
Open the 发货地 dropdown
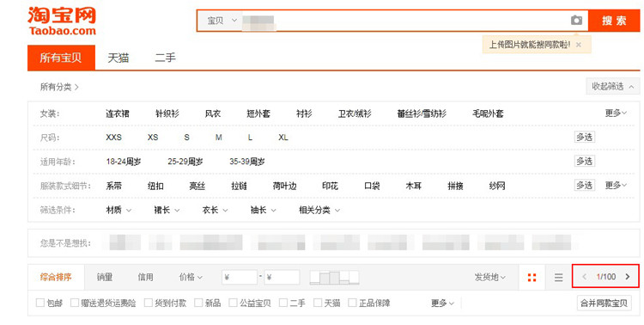pyautogui.click(x=490, y=277)
